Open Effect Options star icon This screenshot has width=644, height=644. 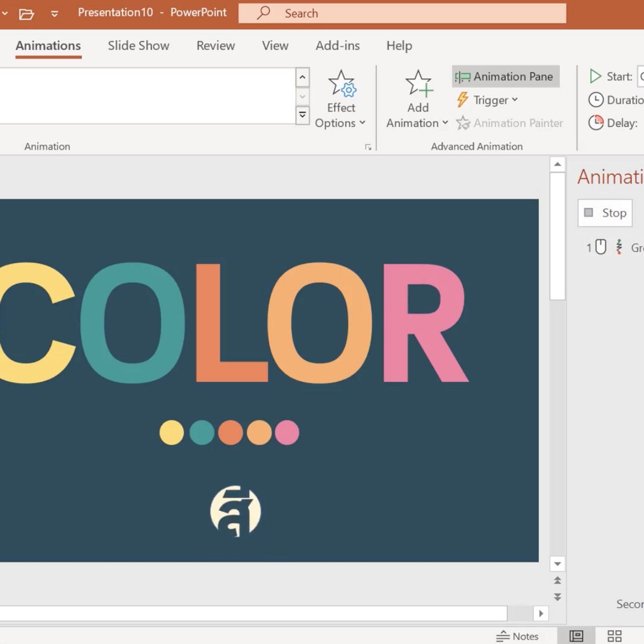pyautogui.click(x=342, y=83)
